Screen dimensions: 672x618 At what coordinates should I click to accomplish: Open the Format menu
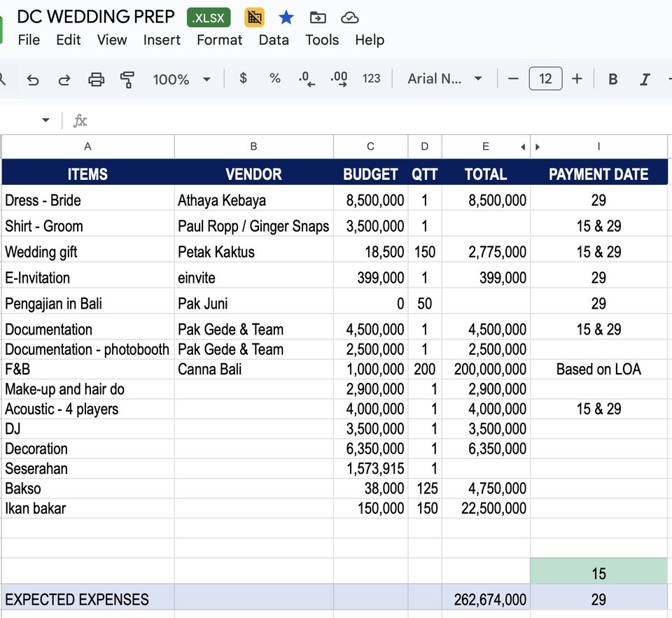click(219, 40)
